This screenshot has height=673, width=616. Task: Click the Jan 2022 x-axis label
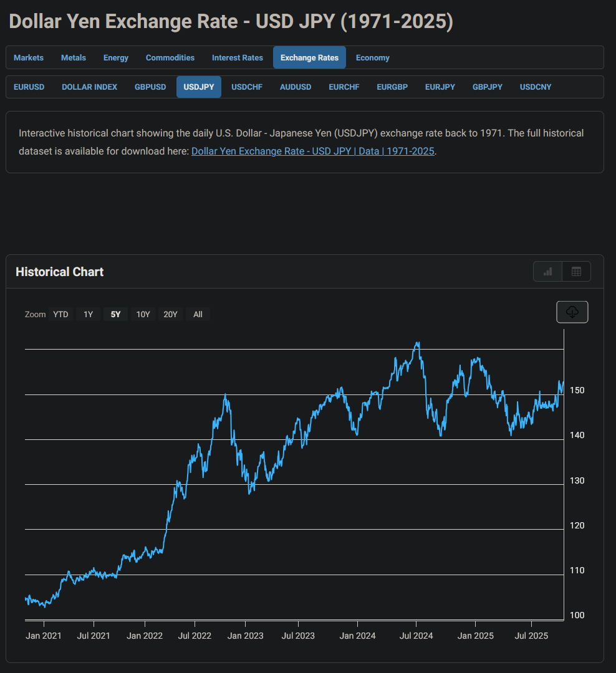pos(145,636)
